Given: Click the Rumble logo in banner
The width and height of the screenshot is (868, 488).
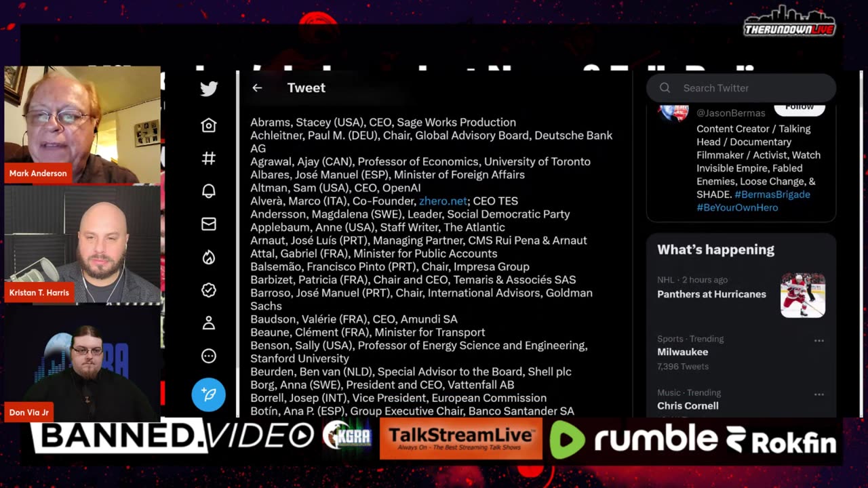Looking at the screenshot, I should 633,439.
